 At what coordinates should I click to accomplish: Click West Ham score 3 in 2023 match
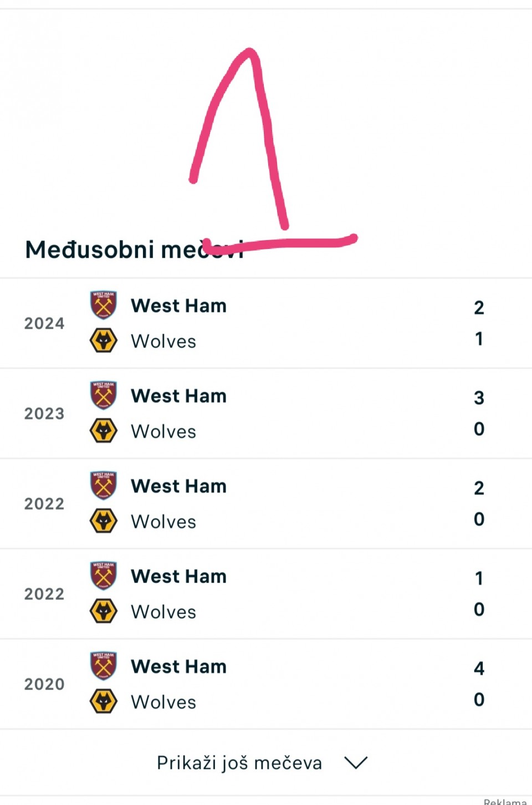[479, 398]
